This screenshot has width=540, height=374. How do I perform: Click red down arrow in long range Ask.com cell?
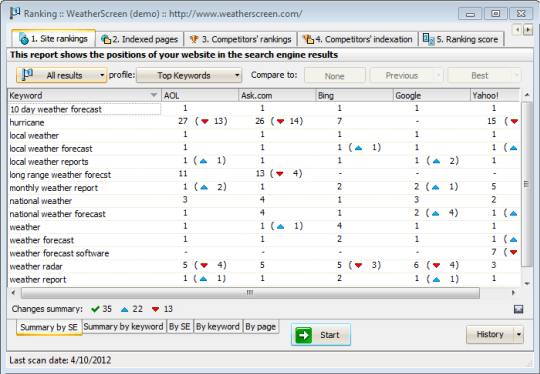click(280, 174)
